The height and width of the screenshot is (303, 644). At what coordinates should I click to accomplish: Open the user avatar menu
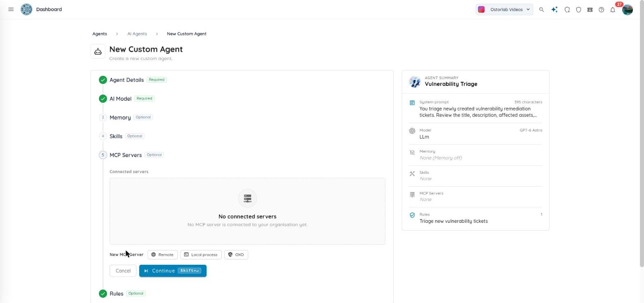click(x=627, y=9)
